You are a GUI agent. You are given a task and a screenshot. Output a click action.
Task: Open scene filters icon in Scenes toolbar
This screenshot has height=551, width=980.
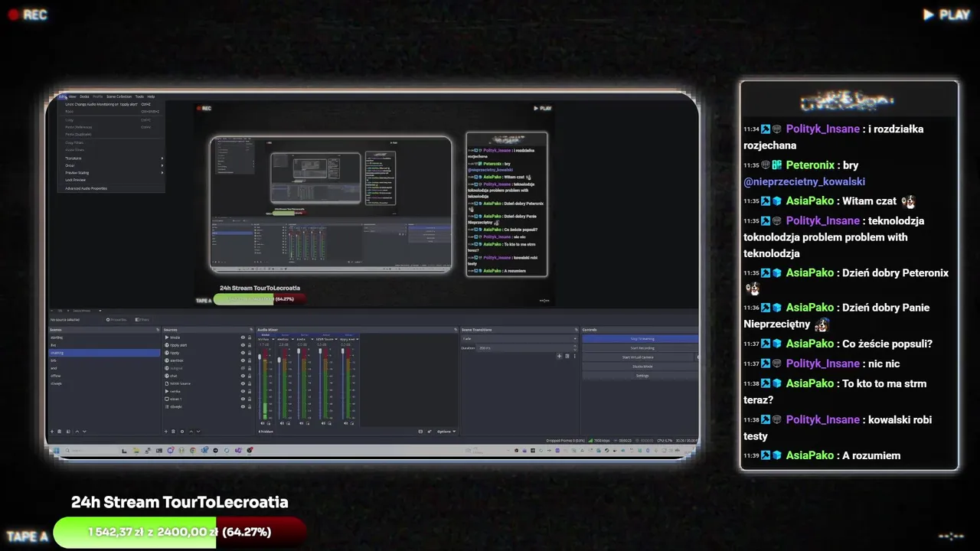coord(68,432)
